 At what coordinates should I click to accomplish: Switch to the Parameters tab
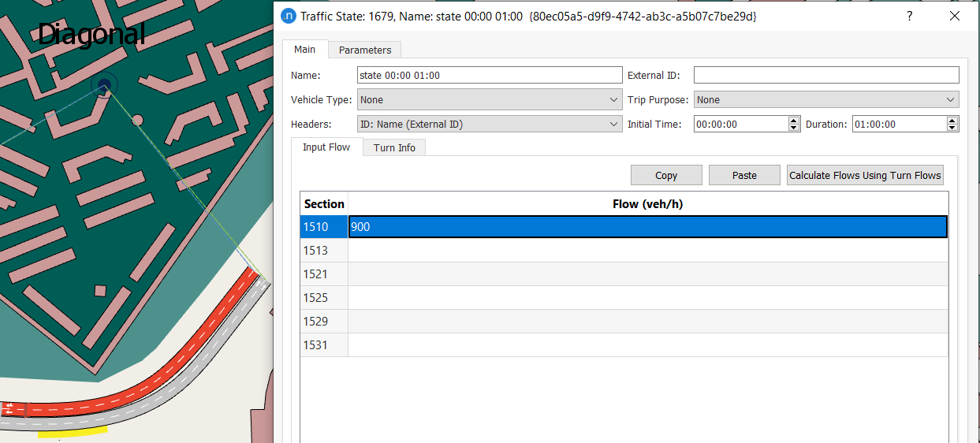tap(364, 50)
